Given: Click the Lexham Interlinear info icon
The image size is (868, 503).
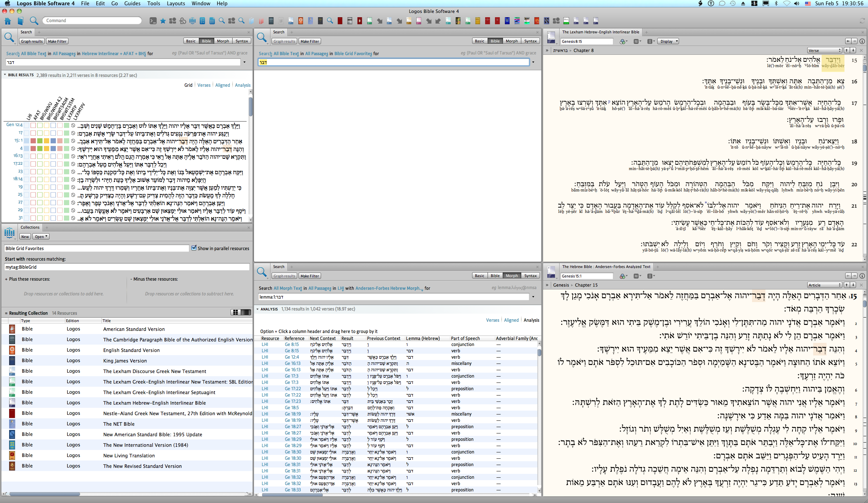Looking at the screenshot, I should click(862, 41).
